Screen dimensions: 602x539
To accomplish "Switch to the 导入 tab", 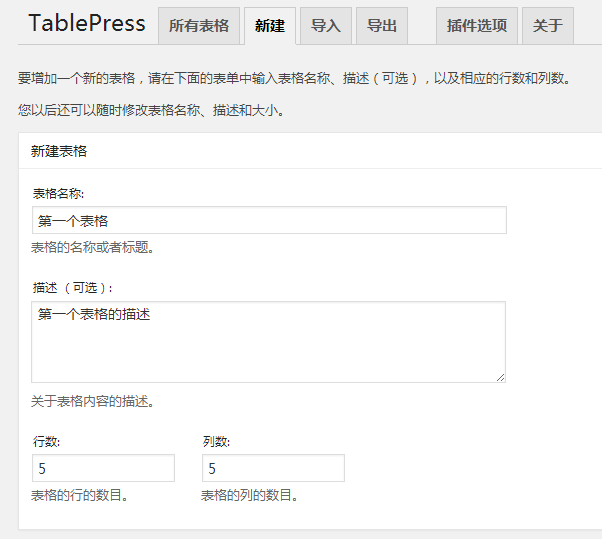I will [x=325, y=27].
